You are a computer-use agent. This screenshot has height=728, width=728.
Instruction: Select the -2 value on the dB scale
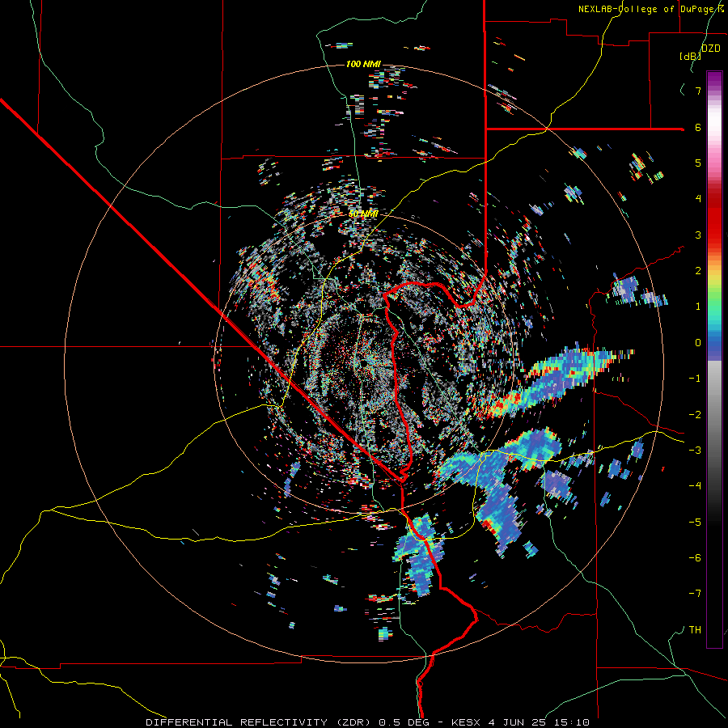pos(695,415)
